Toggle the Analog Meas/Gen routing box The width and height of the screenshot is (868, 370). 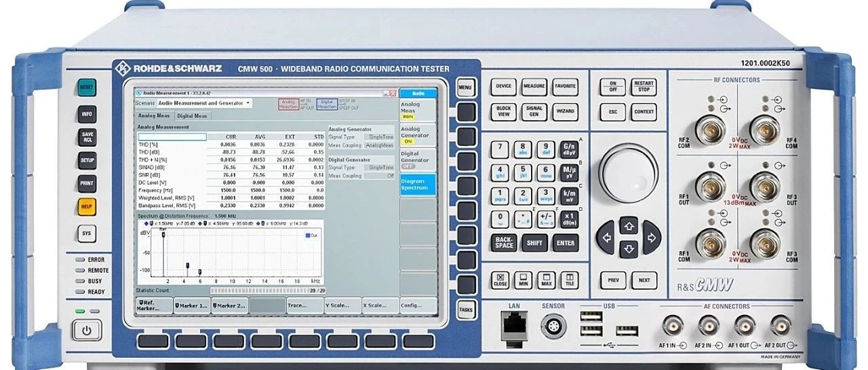click(288, 104)
